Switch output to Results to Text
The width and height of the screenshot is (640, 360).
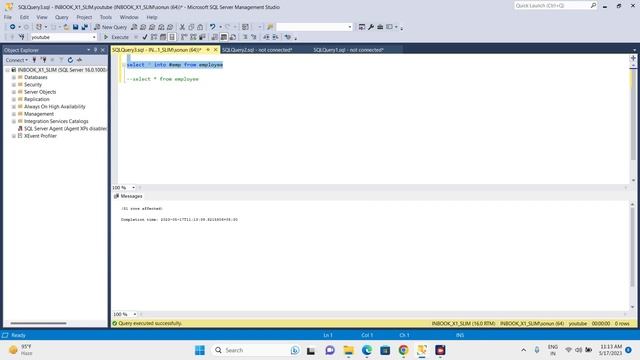[x=215, y=37]
